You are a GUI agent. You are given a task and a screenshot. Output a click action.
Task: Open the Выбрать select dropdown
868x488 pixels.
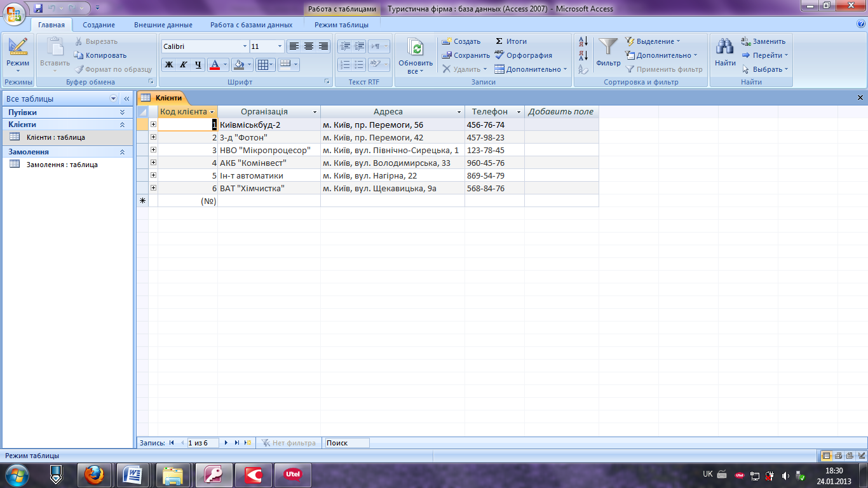[765, 69]
